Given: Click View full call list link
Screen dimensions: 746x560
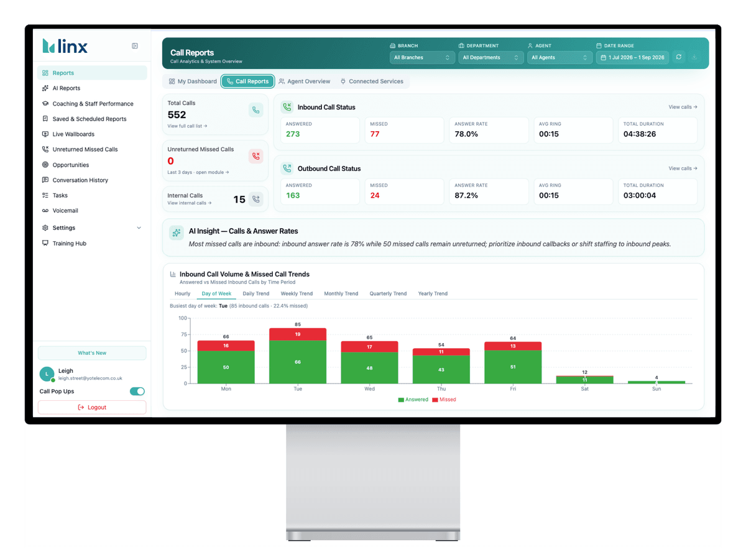Looking at the screenshot, I should 187,126.
